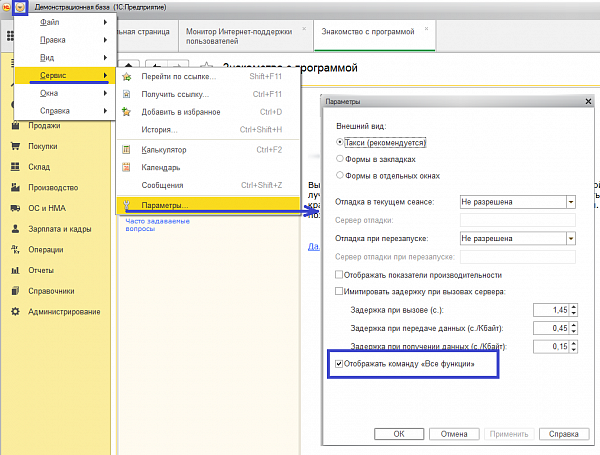Close the Монитор Интернет-поддержки tab
The image size is (600, 455).
pos(304,29)
